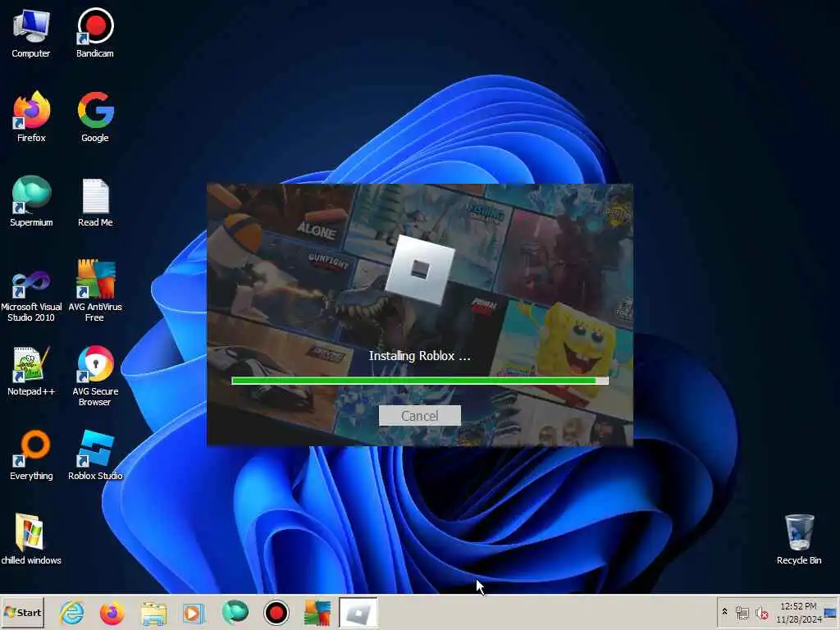Open Microsoft Visual Studio 2010 shortcut
This screenshot has height=630, width=840.
[x=31, y=295]
